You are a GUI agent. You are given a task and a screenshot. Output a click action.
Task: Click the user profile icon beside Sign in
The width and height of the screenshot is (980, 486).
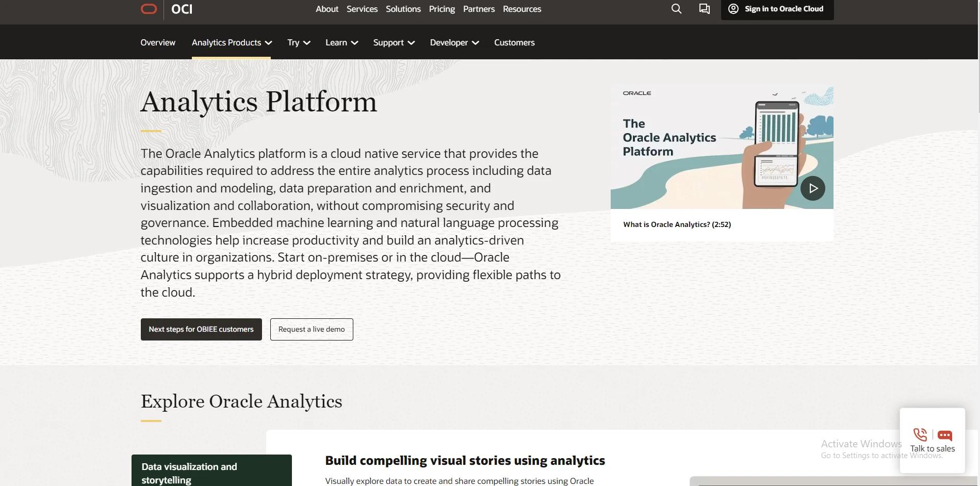click(x=733, y=9)
